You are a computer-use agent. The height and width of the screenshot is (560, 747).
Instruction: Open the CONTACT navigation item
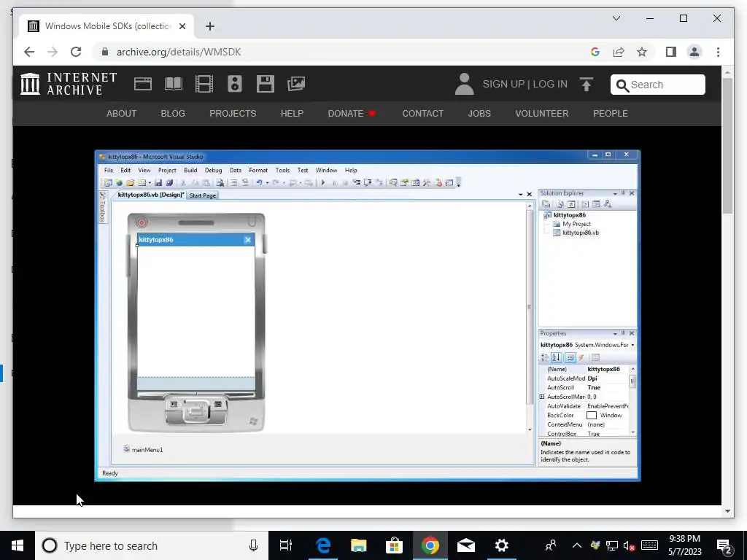tap(422, 113)
